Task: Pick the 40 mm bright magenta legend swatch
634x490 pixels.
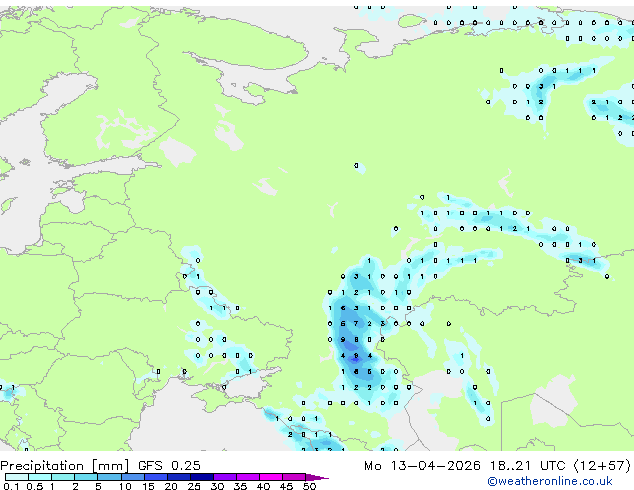Action: pyautogui.click(x=271, y=477)
